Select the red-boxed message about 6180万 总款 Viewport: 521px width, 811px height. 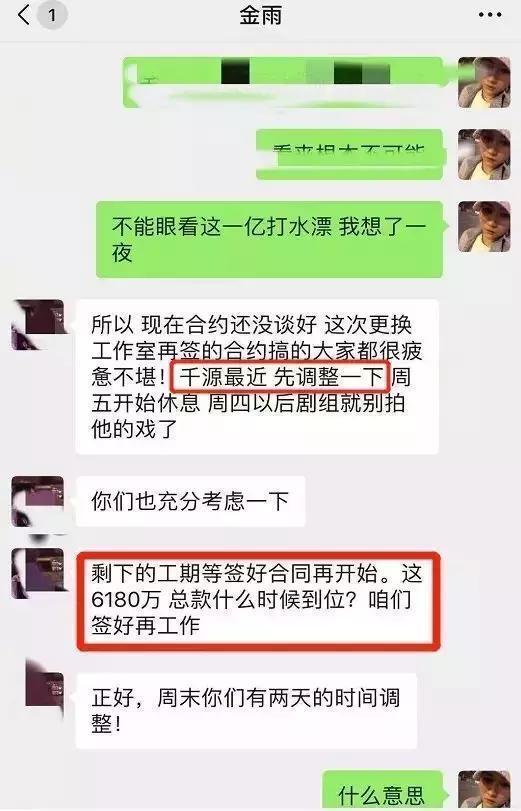pyautogui.click(x=258, y=600)
